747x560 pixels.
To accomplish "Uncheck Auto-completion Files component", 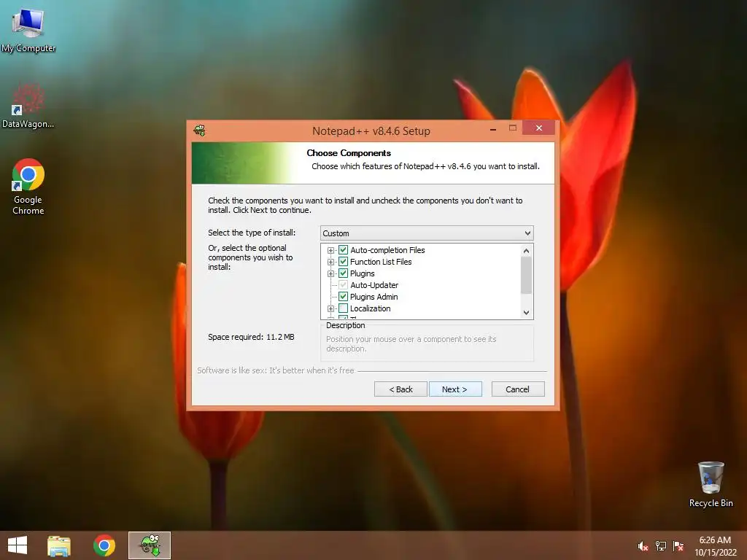I will tap(343, 250).
